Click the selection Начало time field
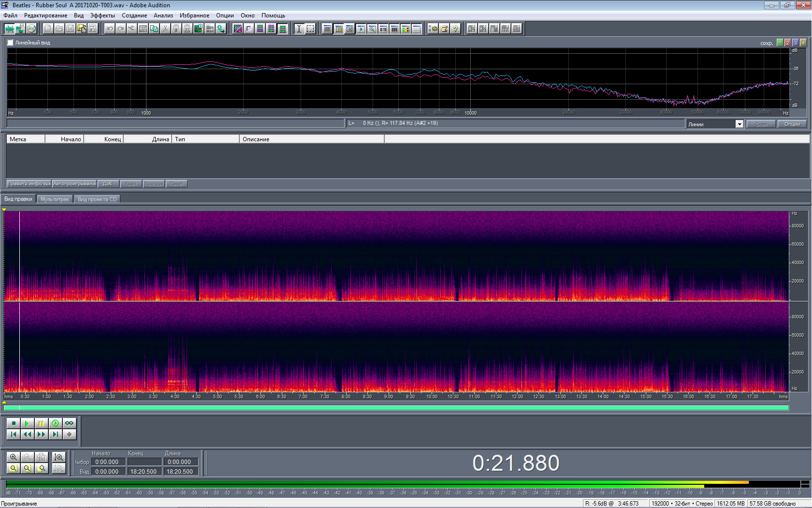The width and height of the screenshot is (812, 508). click(108, 462)
